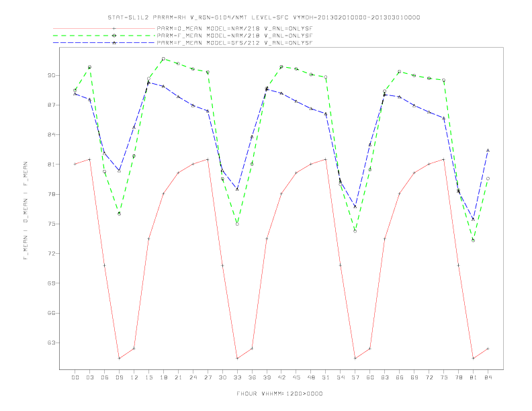532x411 pixels.
Task: Click x-axis forecast hour label 72
Action: (429, 377)
